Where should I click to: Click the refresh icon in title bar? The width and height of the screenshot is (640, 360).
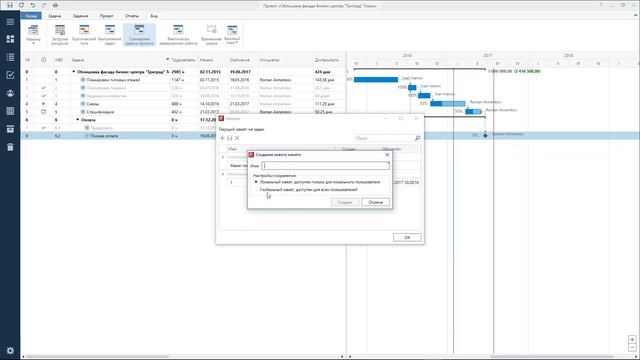22,5
